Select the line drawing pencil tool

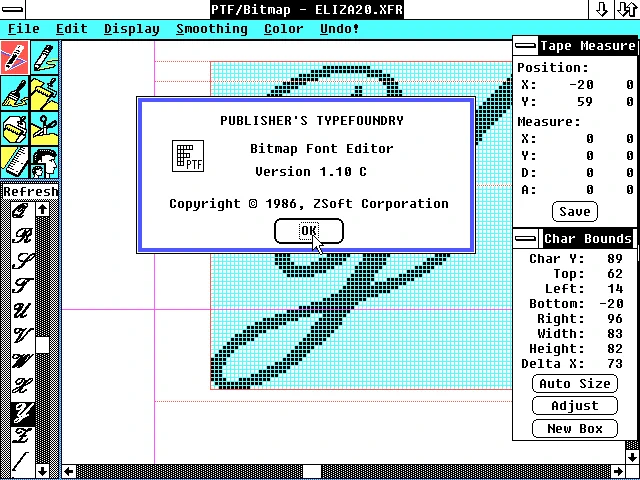(15, 58)
